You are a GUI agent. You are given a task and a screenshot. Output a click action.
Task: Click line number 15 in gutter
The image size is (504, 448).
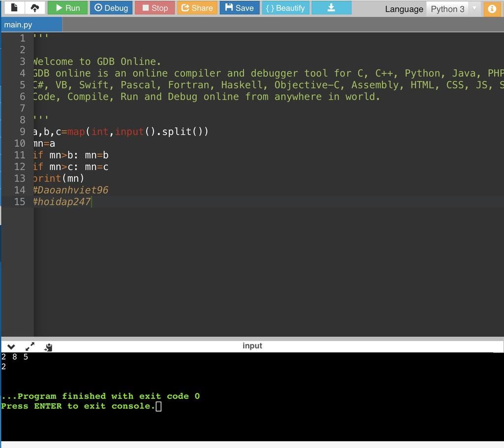[19, 202]
